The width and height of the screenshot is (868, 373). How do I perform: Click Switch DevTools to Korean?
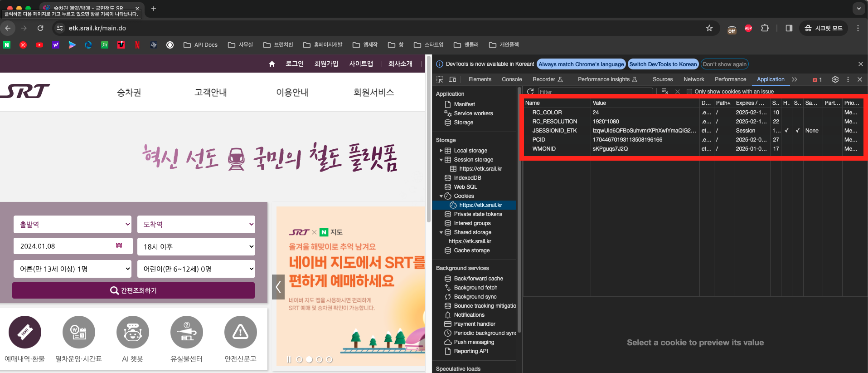(663, 64)
